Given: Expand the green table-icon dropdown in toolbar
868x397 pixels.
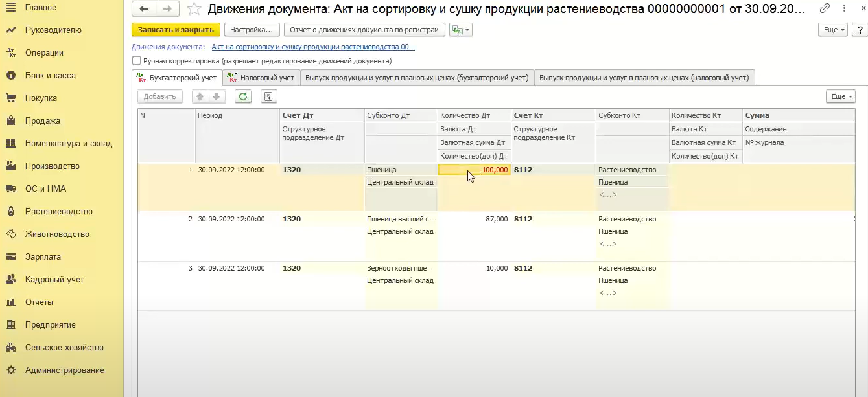Looking at the screenshot, I should (461, 30).
